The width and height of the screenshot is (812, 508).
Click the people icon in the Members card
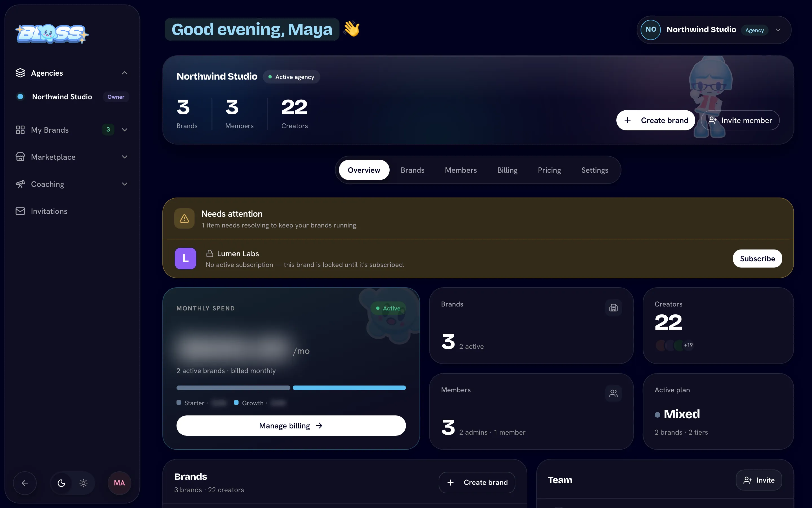613,393
